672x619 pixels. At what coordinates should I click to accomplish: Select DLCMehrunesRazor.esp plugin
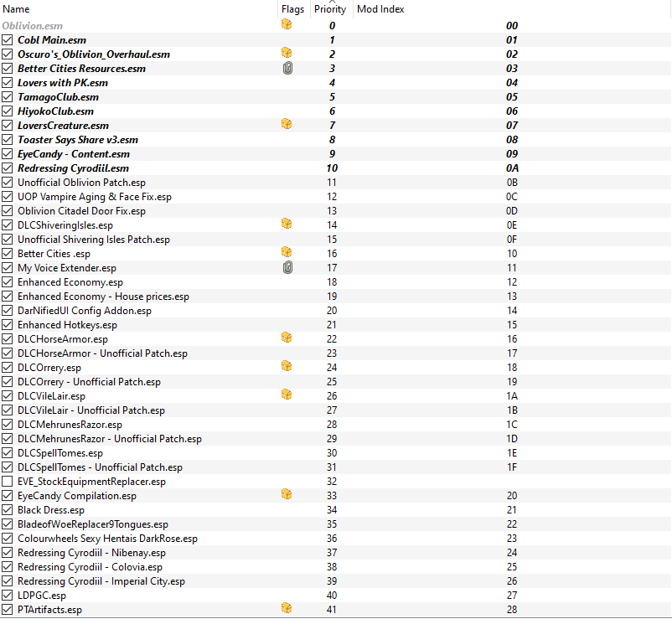click(x=70, y=425)
